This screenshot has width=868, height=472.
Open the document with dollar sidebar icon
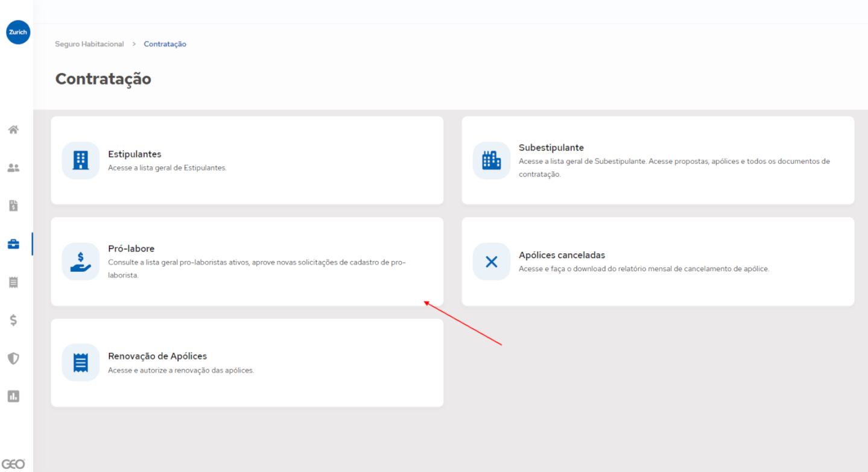tap(13, 206)
